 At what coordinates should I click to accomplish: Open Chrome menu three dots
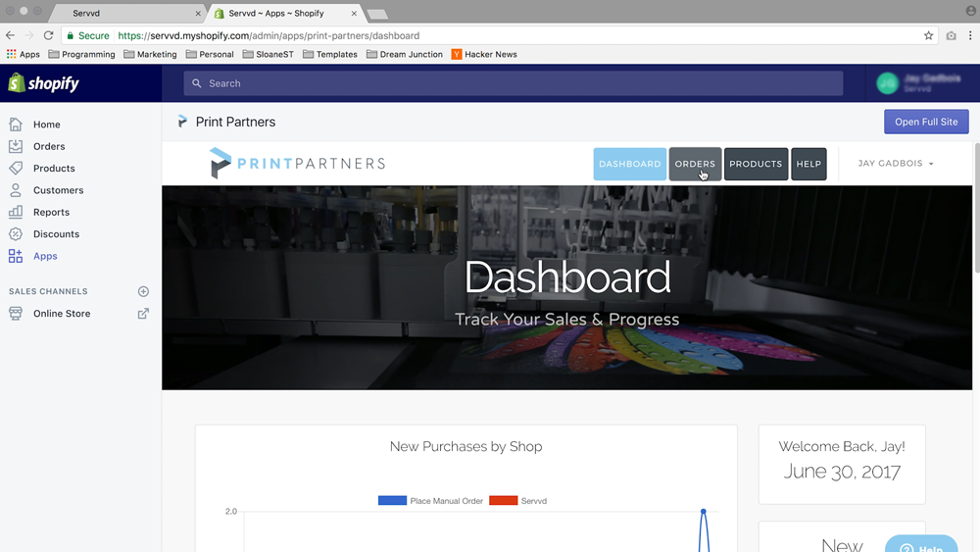[970, 35]
